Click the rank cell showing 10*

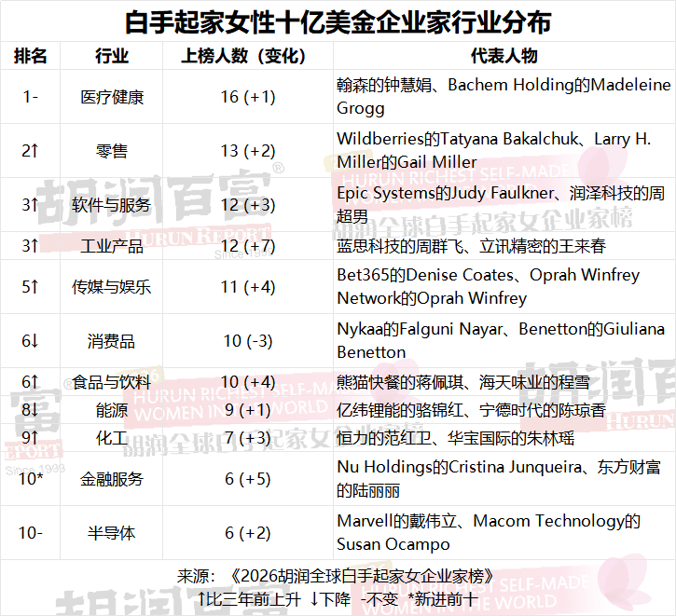coord(31,479)
